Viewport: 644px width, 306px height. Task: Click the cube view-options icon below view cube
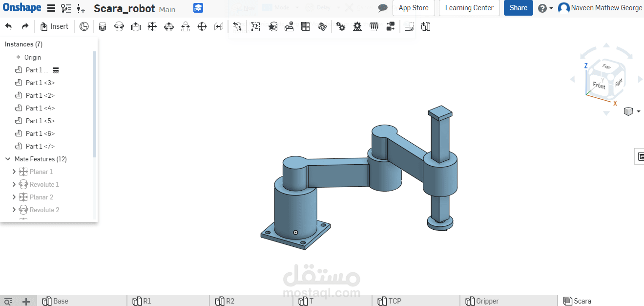628,111
